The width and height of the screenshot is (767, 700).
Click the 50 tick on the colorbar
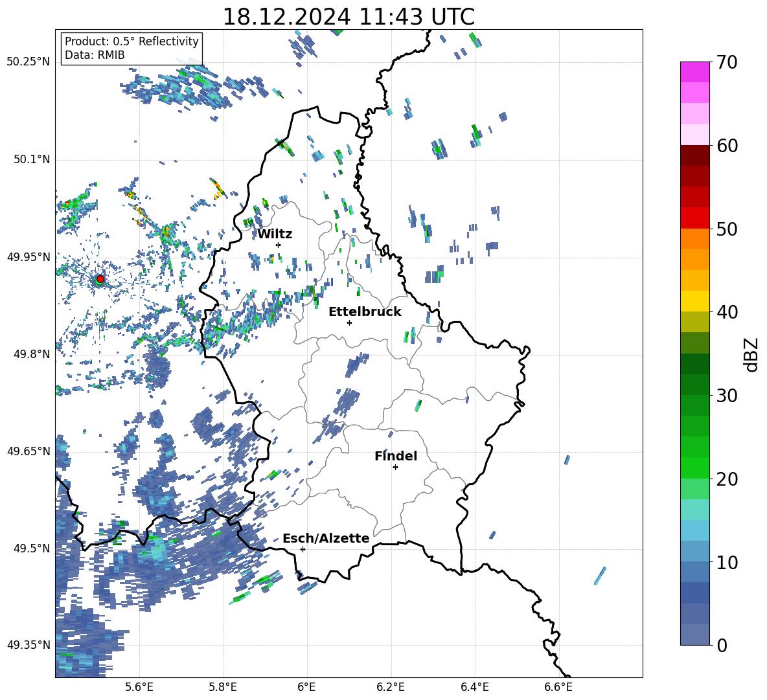tap(726, 229)
